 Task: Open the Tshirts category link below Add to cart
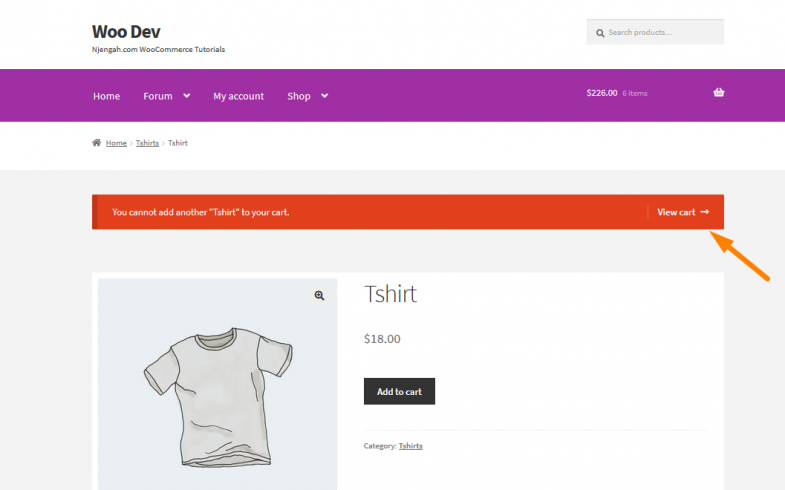tap(410, 445)
